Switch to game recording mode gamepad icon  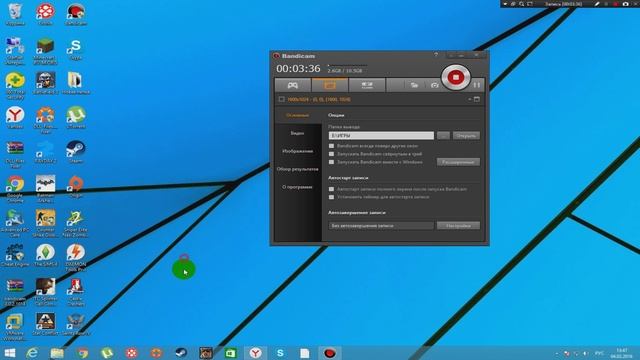click(293, 85)
